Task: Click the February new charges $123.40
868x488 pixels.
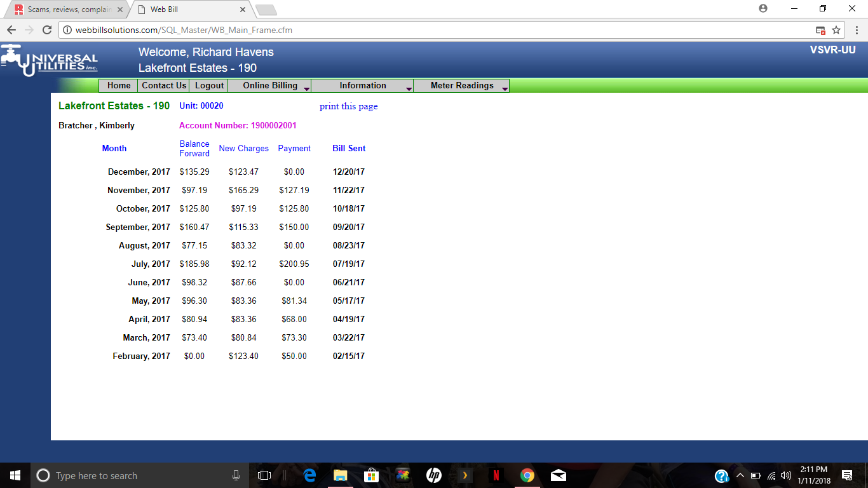Action: pos(243,356)
